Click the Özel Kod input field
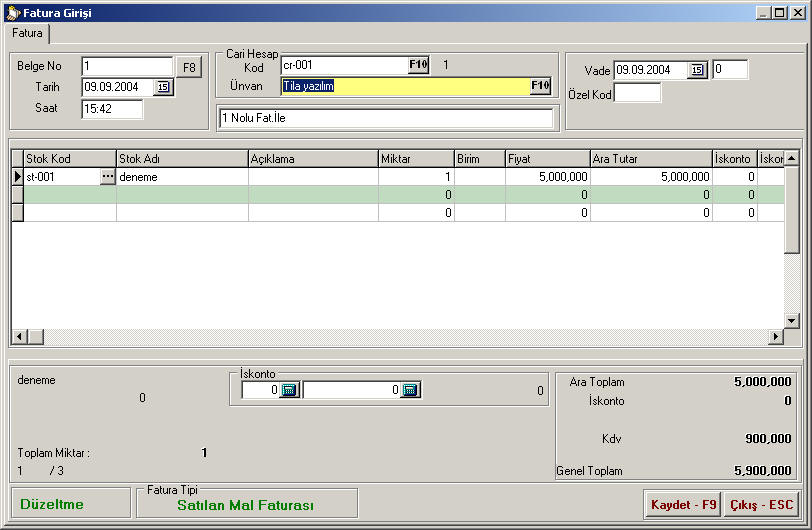The height and width of the screenshot is (530, 812). point(637,93)
